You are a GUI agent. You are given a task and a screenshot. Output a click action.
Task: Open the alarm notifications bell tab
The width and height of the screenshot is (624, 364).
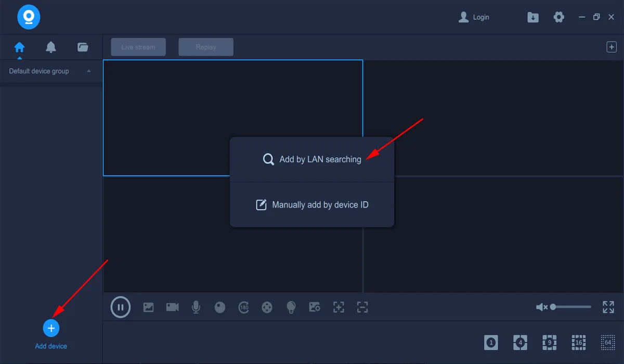pos(51,47)
